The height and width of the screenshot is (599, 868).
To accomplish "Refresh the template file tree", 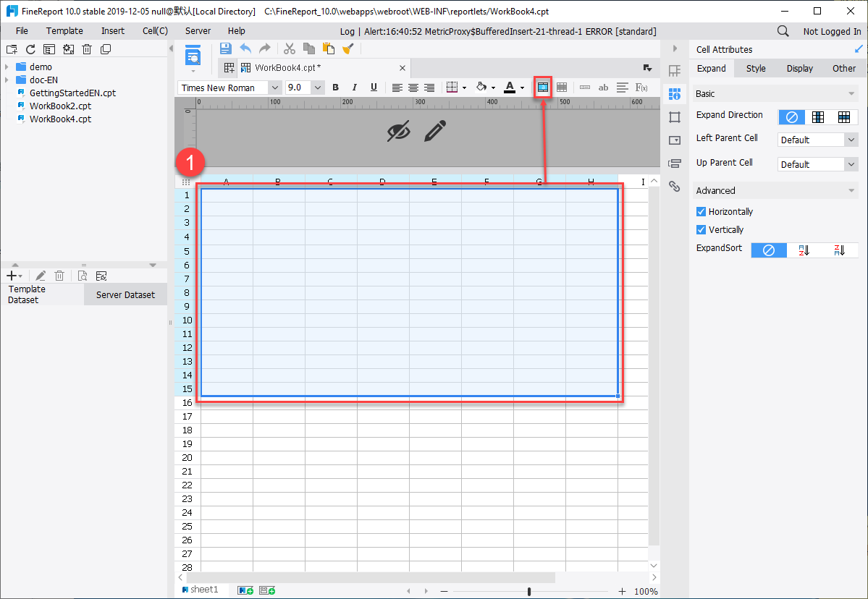I will [30, 49].
